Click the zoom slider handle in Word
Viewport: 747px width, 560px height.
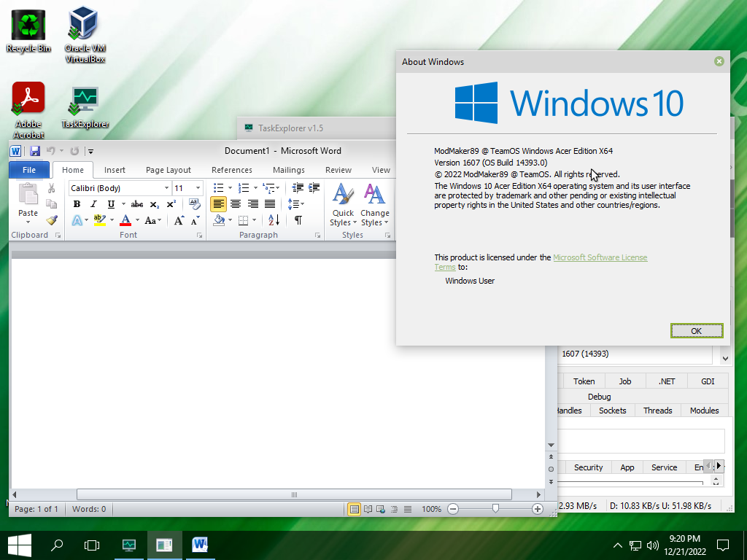(495, 508)
